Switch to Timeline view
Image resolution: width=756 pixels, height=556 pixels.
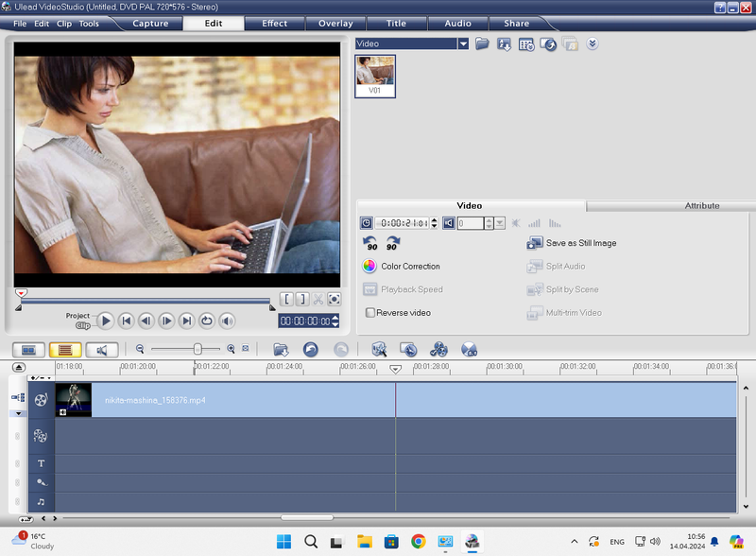[x=65, y=350]
